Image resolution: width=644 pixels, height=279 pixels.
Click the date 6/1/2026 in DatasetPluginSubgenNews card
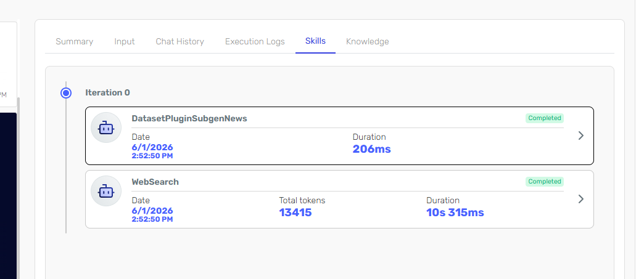click(x=152, y=147)
